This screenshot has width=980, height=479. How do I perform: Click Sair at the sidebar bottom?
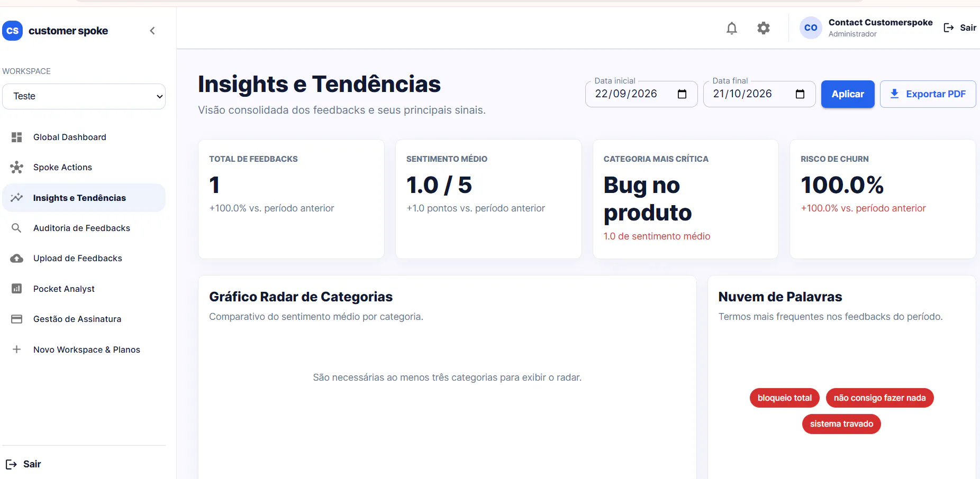pyautogui.click(x=23, y=464)
